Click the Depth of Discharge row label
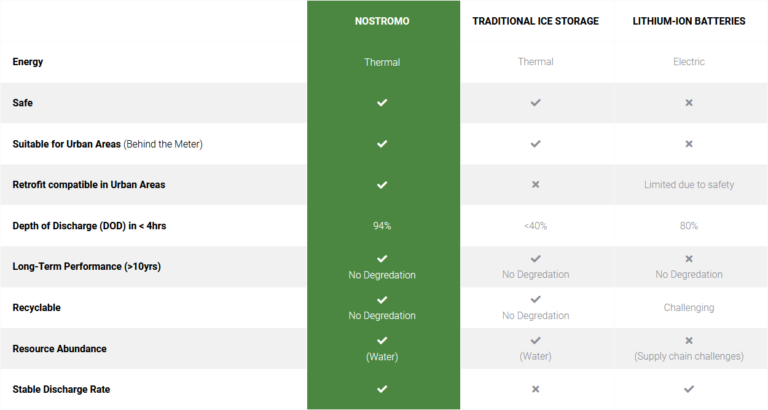The image size is (768, 410). coord(89,226)
